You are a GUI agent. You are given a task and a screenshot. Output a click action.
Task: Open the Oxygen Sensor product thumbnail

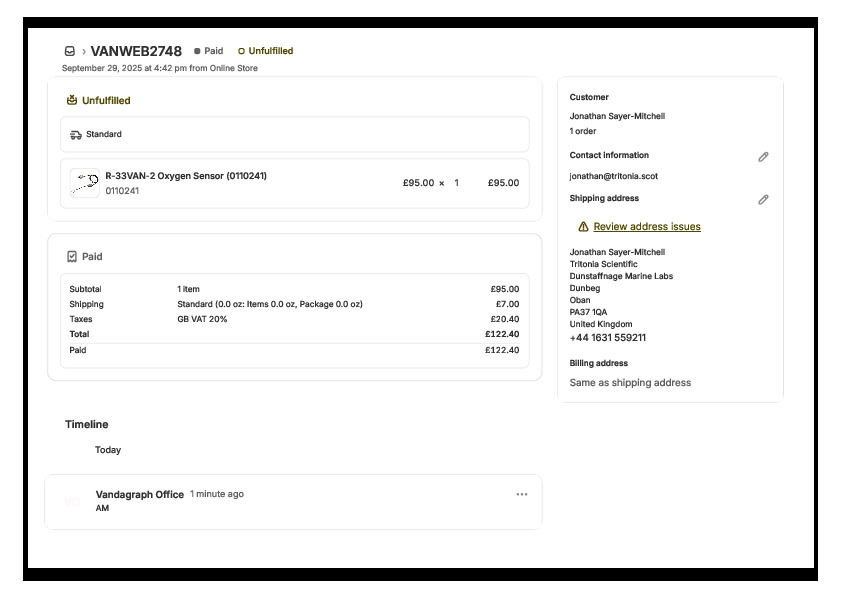[85, 183]
